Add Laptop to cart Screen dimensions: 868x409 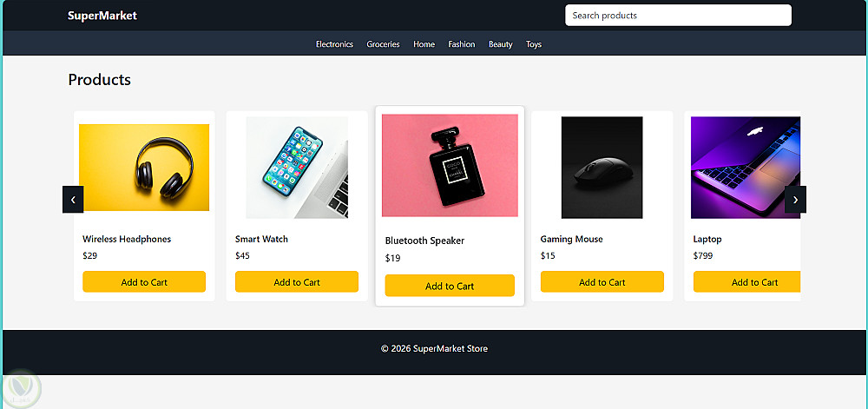pyautogui.click(x=747, y=282)
